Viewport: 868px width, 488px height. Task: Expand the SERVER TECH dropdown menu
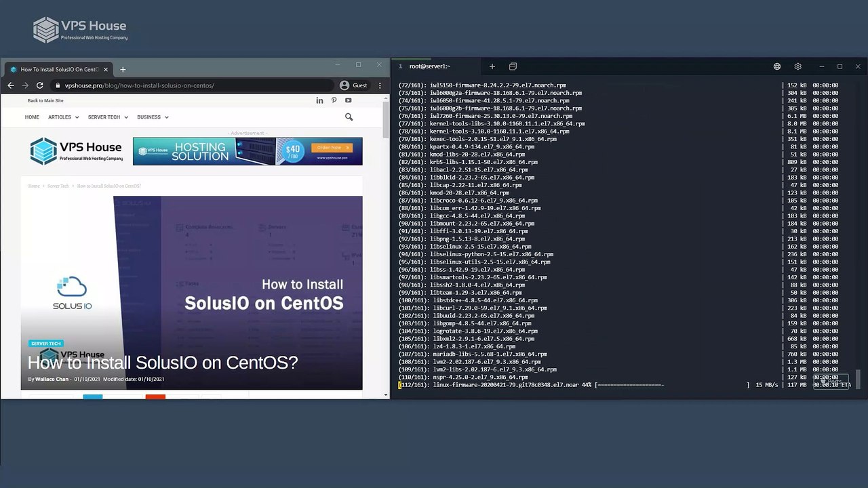tap(108, 117)
